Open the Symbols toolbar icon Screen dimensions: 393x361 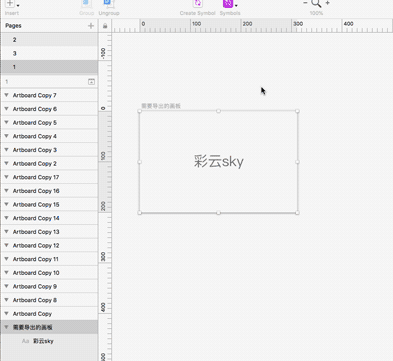point(228,4)
